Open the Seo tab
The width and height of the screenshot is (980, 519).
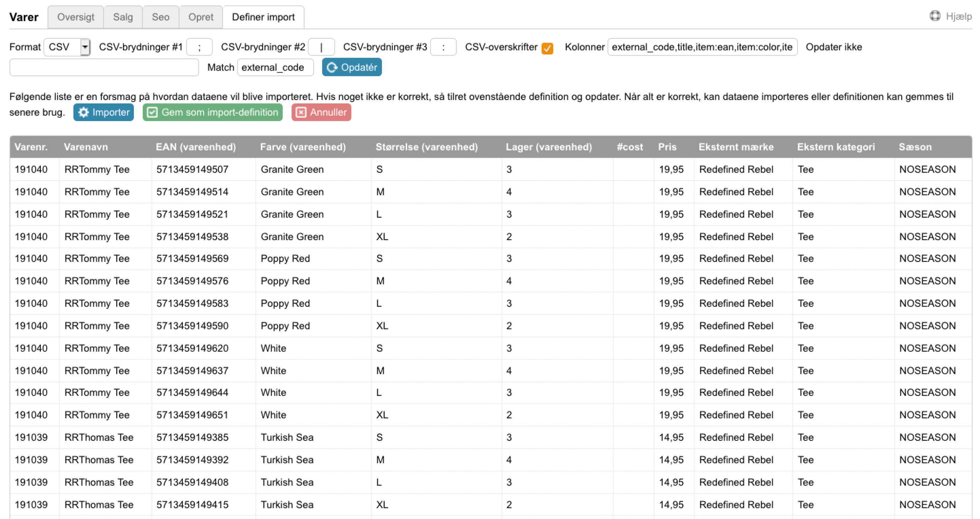pos(160,17)
